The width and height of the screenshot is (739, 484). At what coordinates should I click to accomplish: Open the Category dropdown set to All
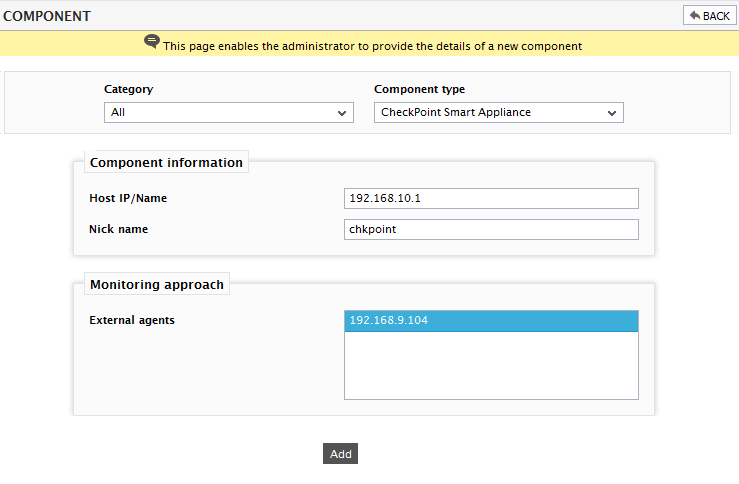(229, 113)
